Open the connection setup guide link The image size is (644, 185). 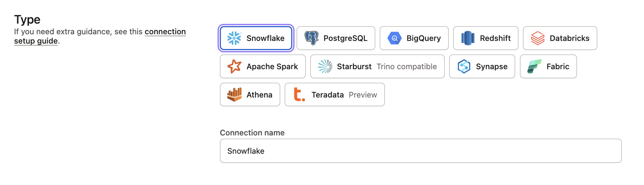pyautogui.click(x=165, y=32)
